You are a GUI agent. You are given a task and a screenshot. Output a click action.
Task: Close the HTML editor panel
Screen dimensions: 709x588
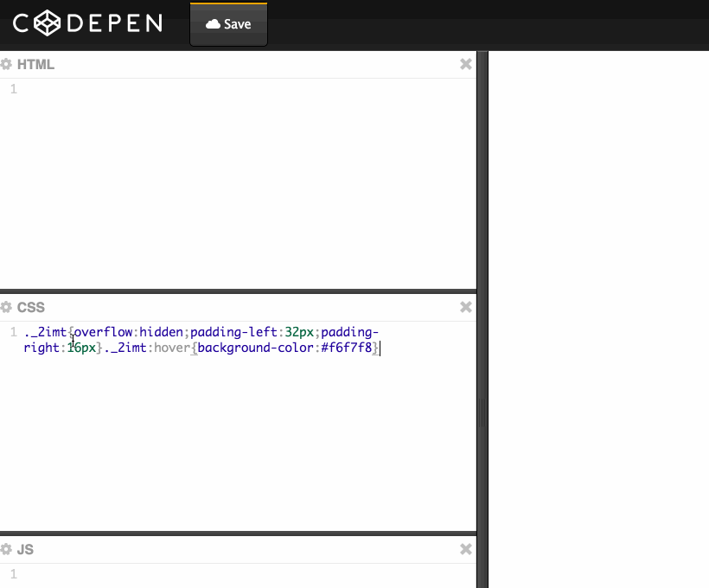(466, 64)
